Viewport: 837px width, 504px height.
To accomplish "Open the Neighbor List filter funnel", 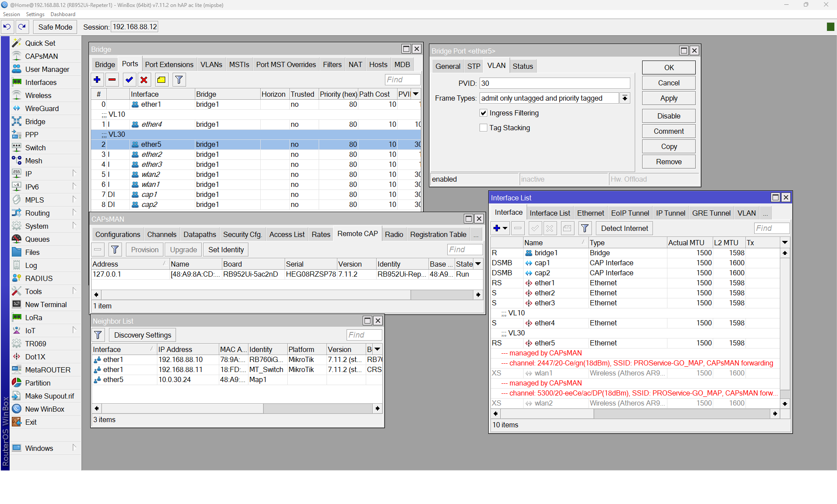I will pyautogui.click(x=98, y=335).
